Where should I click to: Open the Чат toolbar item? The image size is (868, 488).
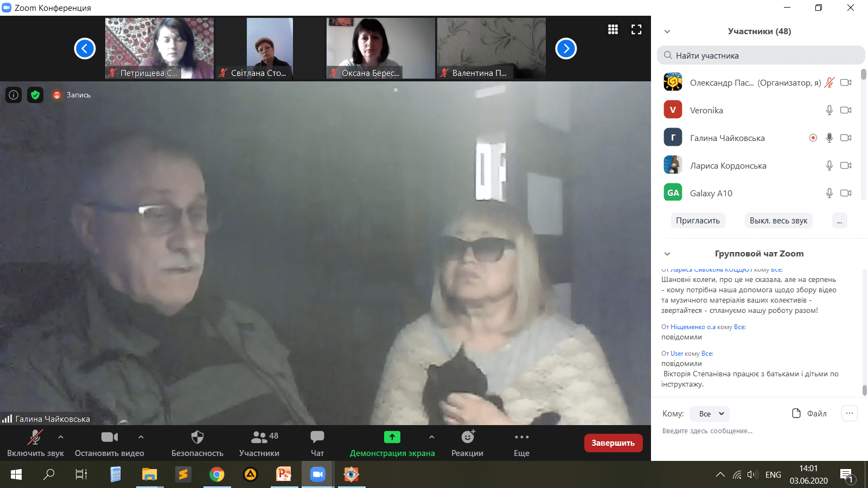[317, 444]
